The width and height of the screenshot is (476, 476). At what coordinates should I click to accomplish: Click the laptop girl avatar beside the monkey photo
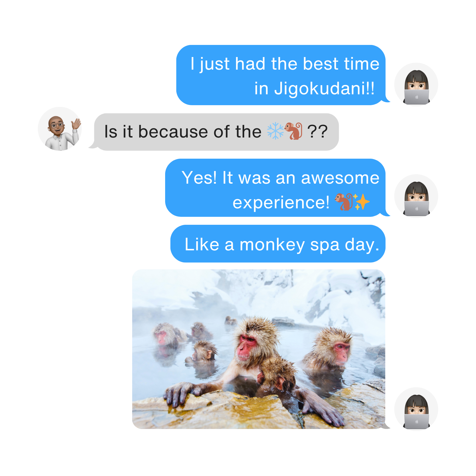[x=416, y=409]
